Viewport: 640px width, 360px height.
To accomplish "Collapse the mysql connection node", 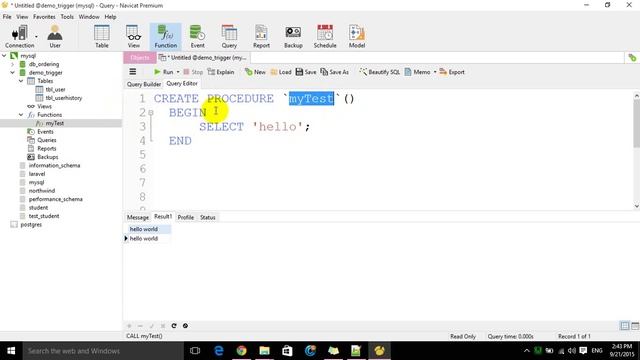I will [4, 56].
